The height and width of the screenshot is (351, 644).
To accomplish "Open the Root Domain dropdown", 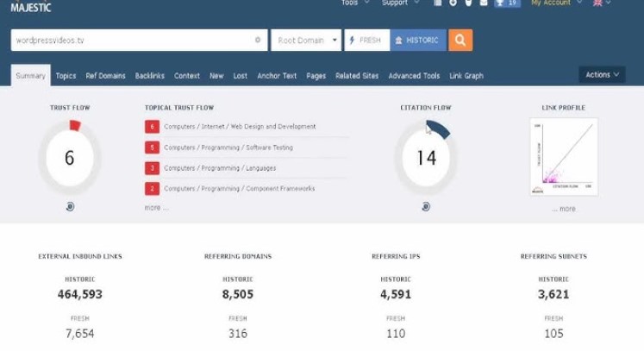I will click(306, 40).
